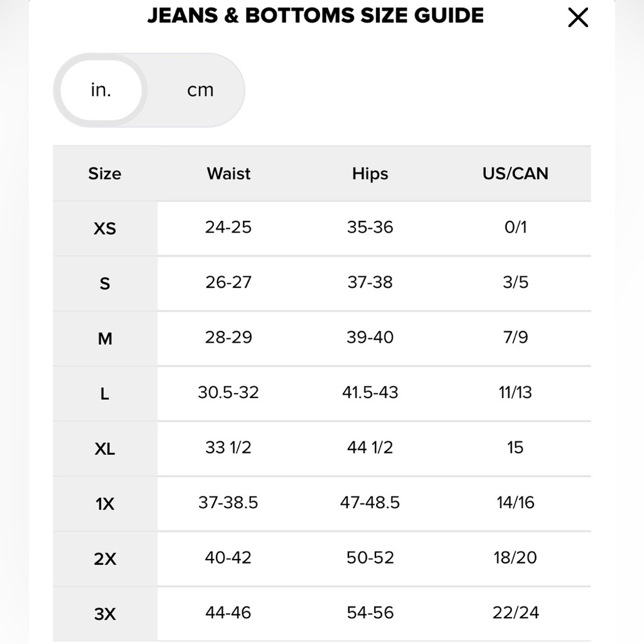Select the L size row label
Viewport: 644px width, 644px height.
105,394
